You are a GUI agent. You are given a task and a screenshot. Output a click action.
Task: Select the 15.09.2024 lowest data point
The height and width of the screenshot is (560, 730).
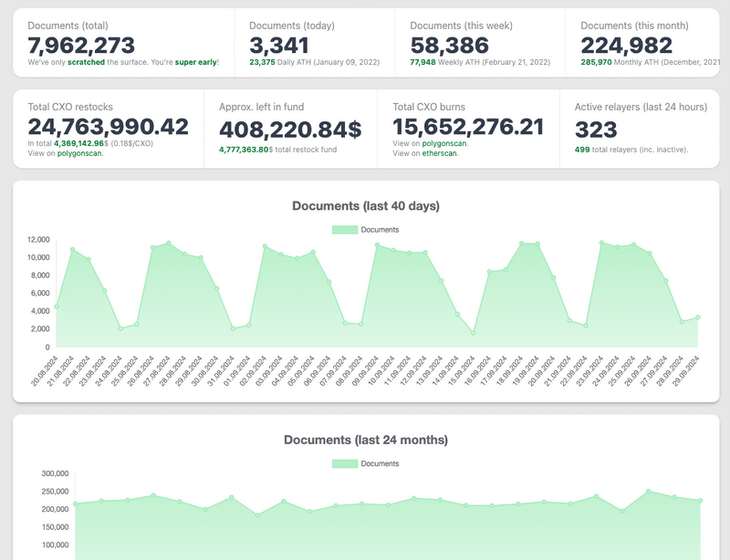(474, 333)
